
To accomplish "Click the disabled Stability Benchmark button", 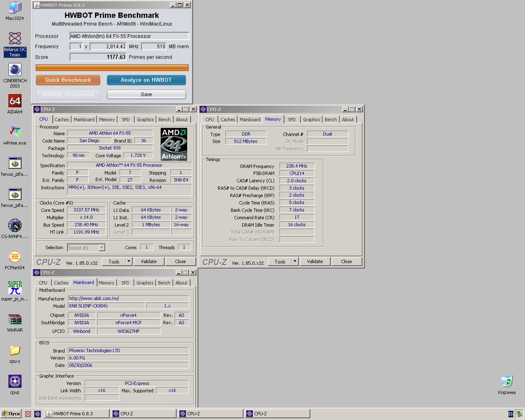I will tap(68, 94).
